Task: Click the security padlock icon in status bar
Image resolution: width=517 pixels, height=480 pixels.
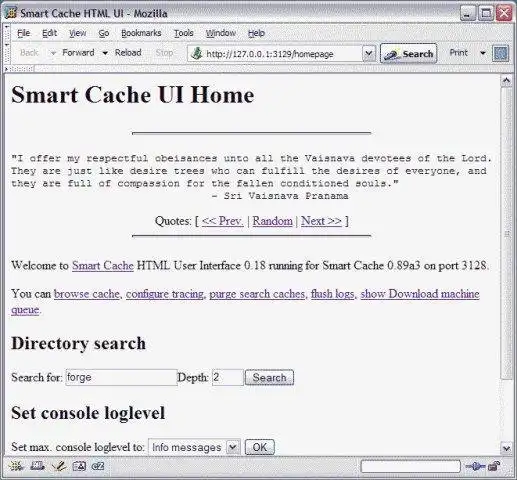Action: (494, 466)
